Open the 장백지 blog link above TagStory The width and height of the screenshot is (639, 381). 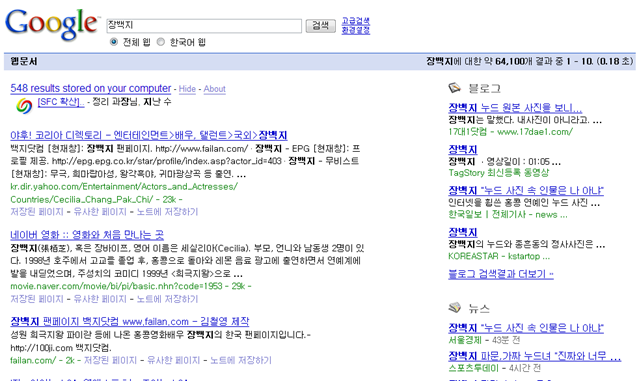point(463,150)
